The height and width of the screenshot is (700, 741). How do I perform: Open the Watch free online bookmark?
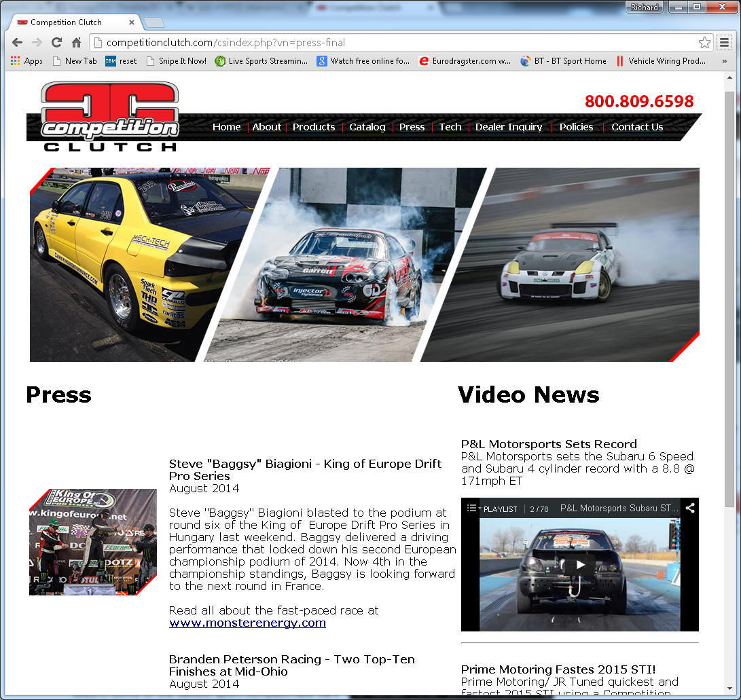tap(363, 61)
